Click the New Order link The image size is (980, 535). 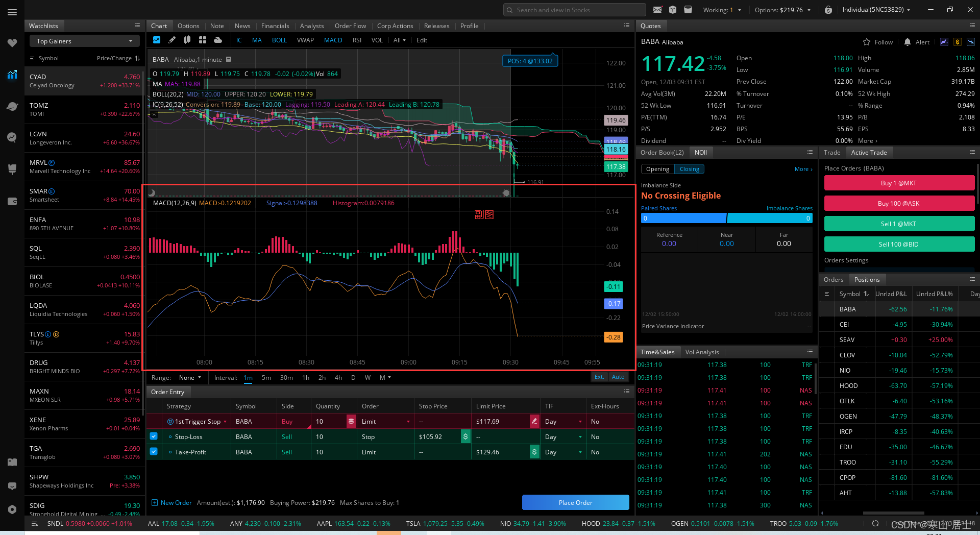coord(171,503)
